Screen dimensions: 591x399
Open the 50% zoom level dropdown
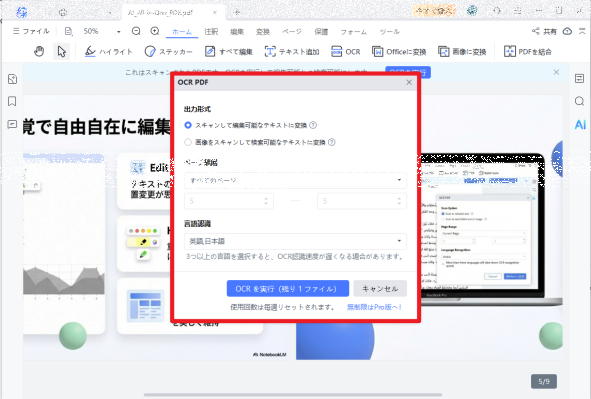(102, 31)
